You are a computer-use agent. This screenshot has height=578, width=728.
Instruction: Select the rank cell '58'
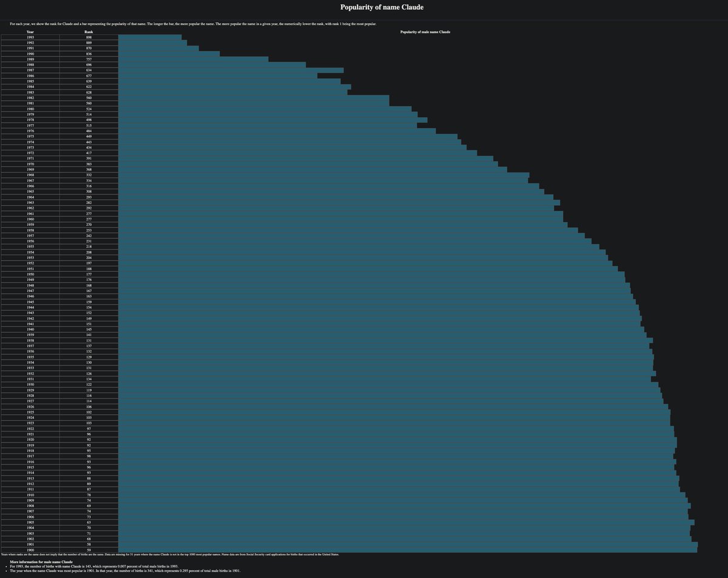click(x=89, y=544)
